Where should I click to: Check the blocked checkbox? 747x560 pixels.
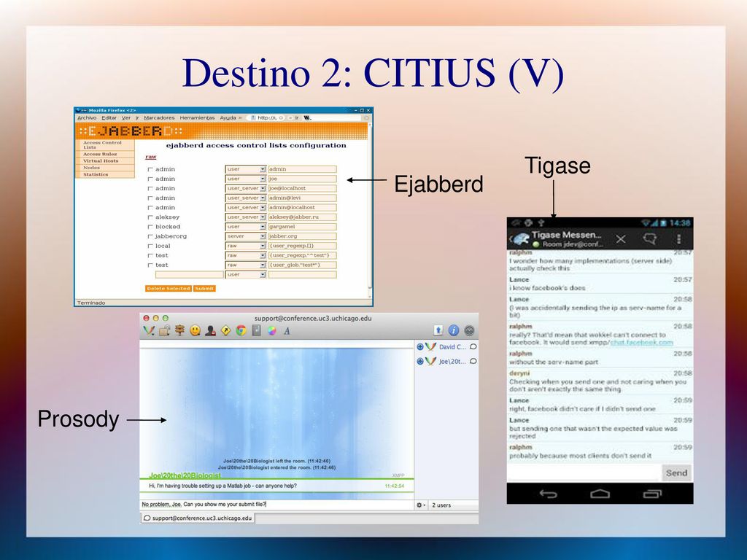pos(150,227)
